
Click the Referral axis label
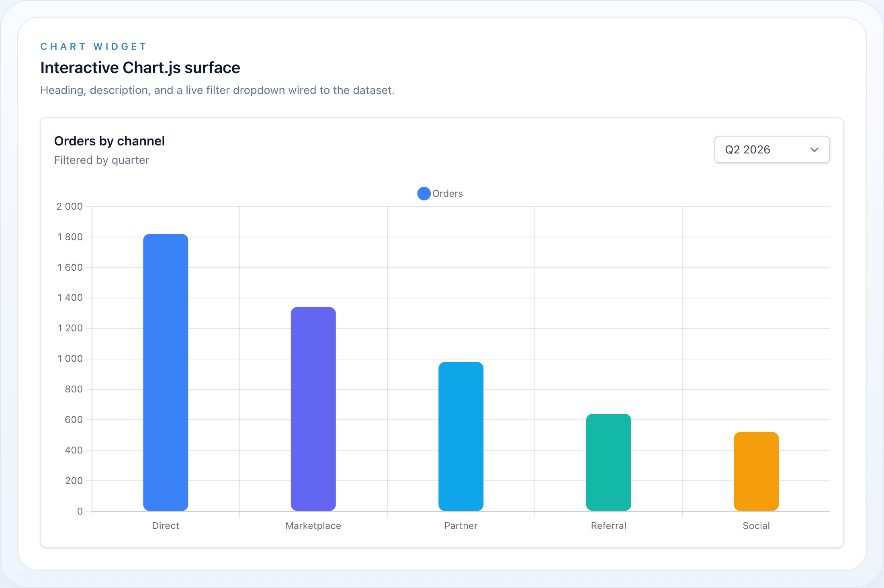click(x=608, y=526)
